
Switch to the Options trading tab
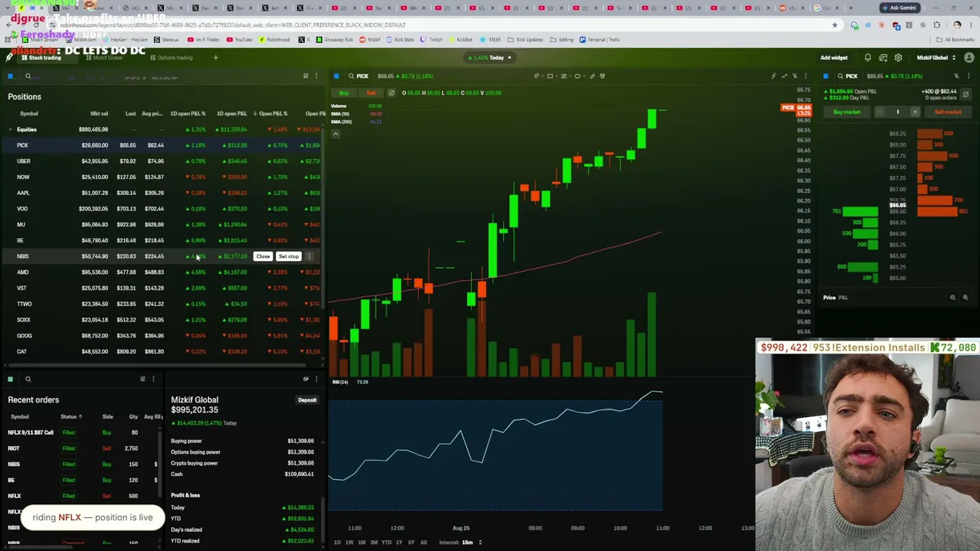172,57
